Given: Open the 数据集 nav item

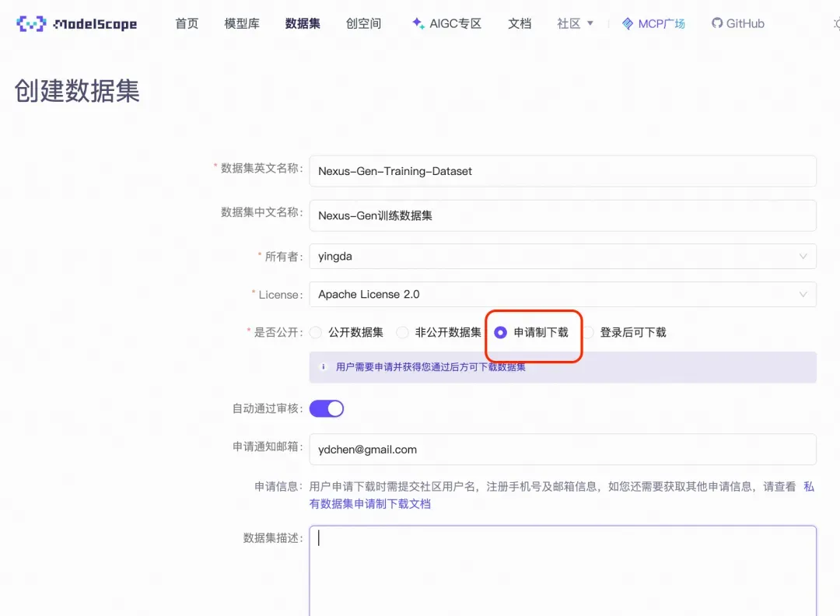Looking at the screenshot, I should point(303,23).
